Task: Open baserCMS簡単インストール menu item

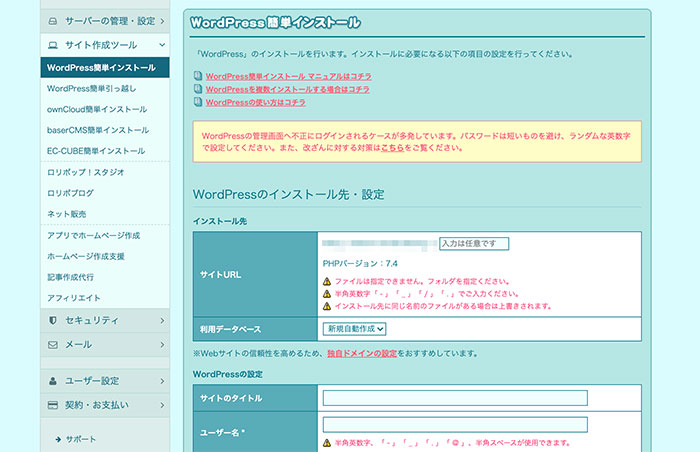Action: click(98, 130)
